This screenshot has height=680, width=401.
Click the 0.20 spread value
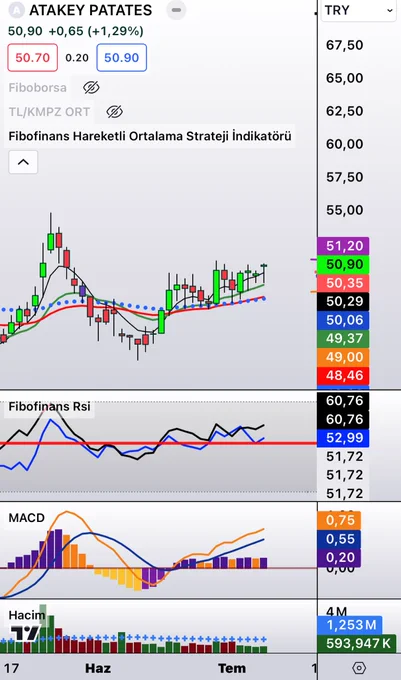pyautogui.click(x=77, y=58)
